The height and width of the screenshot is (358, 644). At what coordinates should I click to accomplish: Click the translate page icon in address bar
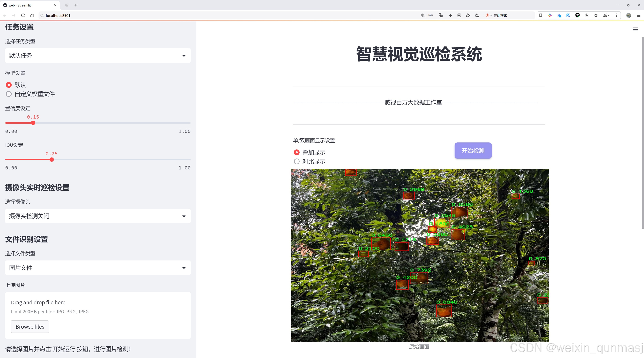coord(441,16)
